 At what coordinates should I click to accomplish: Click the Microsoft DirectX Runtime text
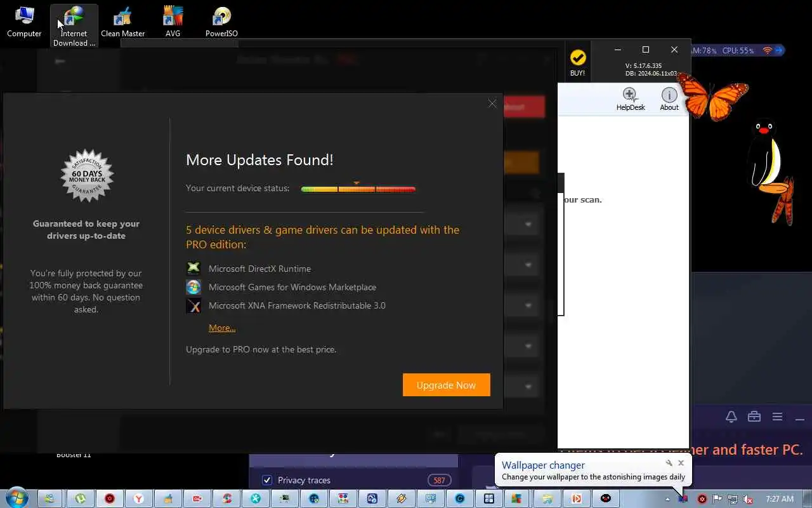[259, 269]
